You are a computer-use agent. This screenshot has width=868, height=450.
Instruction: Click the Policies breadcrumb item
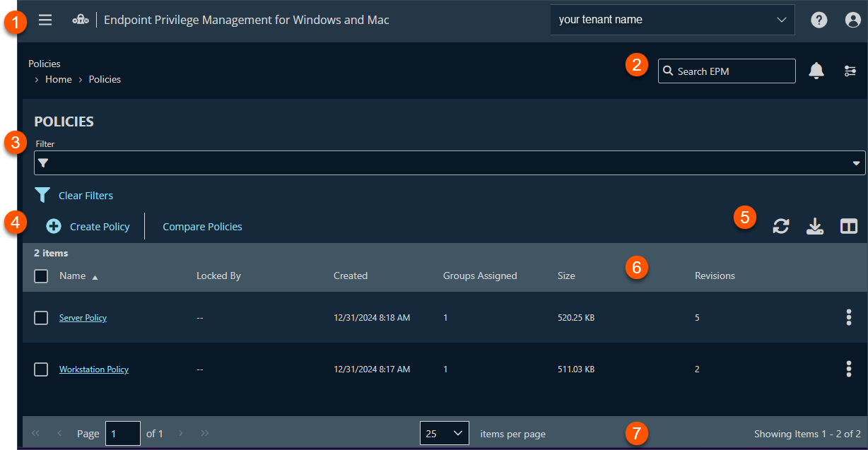pyautogui.click(x=105, y=79)
